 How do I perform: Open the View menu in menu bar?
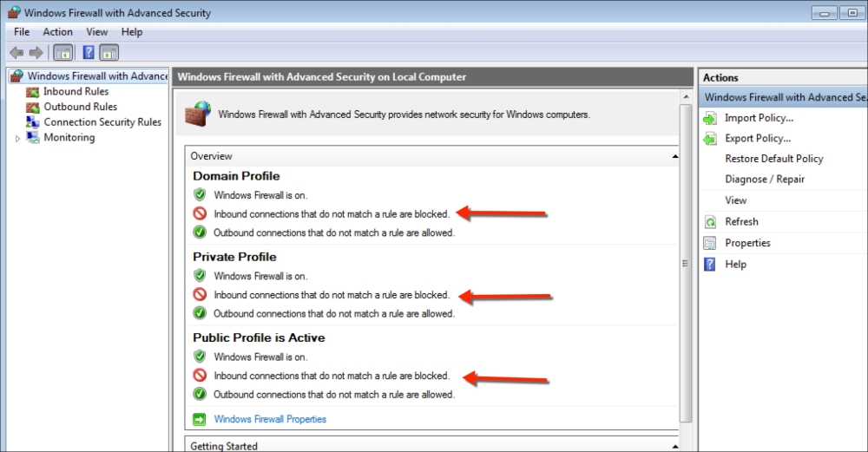point(97,32)
